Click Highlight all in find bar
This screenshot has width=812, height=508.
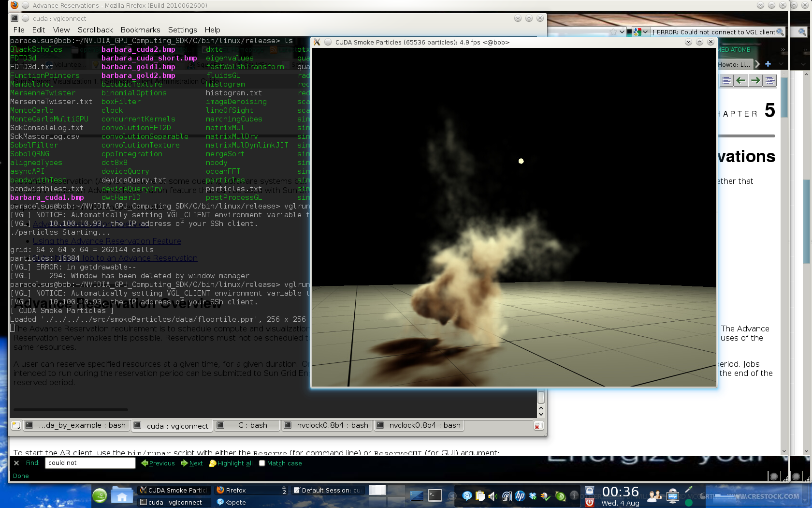[231, 463]
